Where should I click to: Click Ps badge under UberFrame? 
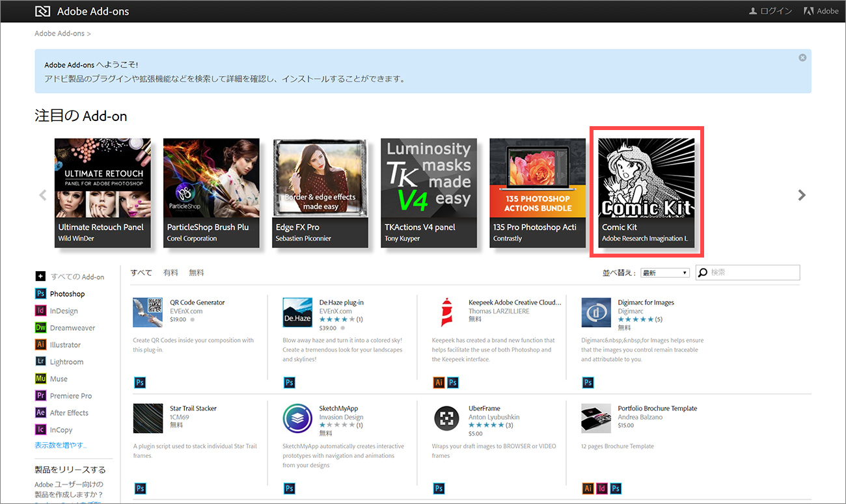tap(439, 488)
